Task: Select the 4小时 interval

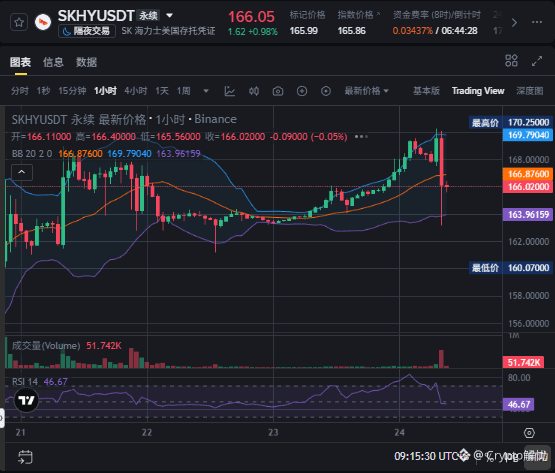Action: tap(136, 91)
